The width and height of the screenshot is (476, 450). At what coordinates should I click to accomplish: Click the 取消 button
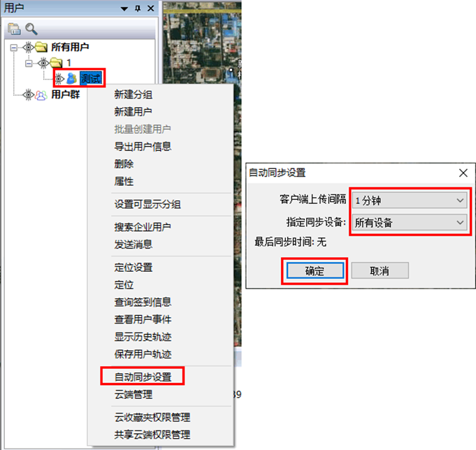pos(380,270)
